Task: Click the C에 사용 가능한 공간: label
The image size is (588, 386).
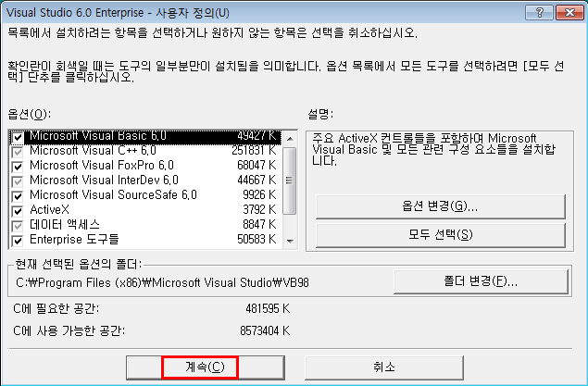Action: 69,330
